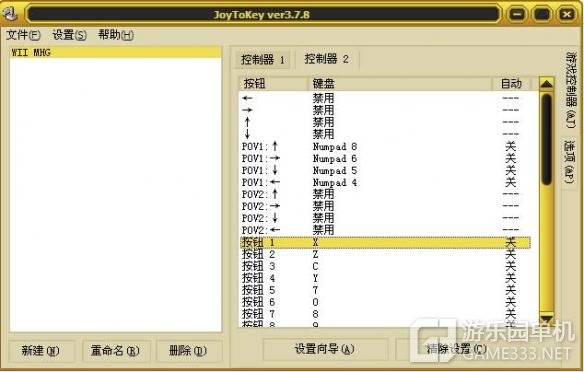Select the 按钮 7 row
584x372 pixels.
[x=385, y=314]
